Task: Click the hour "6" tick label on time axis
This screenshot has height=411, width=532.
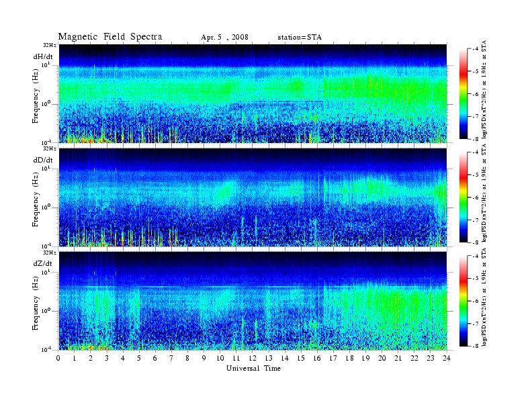Action: point(156,359)
